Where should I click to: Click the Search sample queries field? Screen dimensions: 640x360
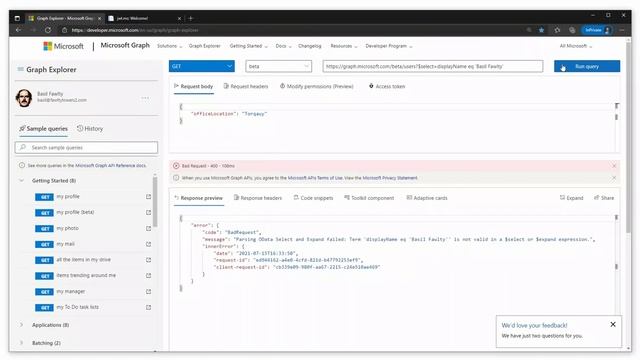pos(87,147)
